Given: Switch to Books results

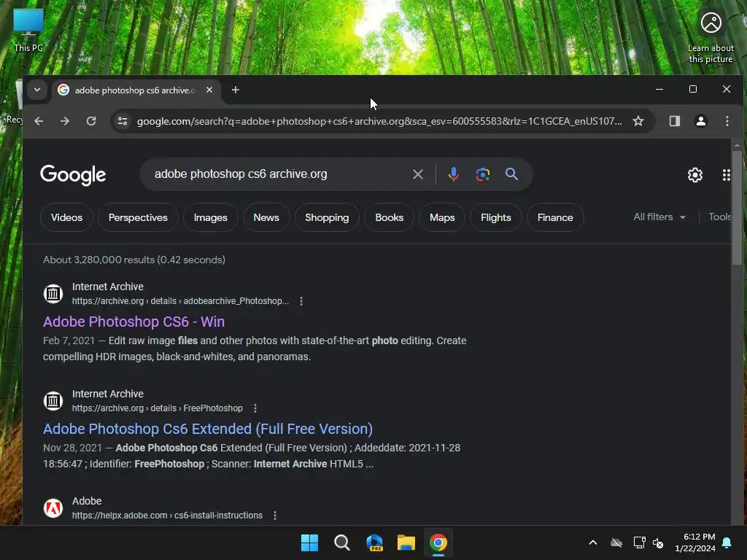Looking at the screenshot, I should 390,217.
